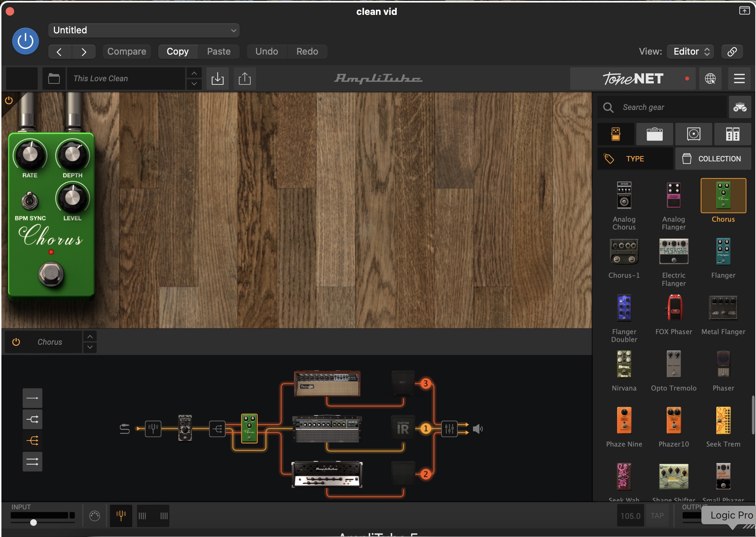This screenshot has width=756, height=537.
Task: Select previous gear with Chorus up chevron
Action: [x=90, y=336]
